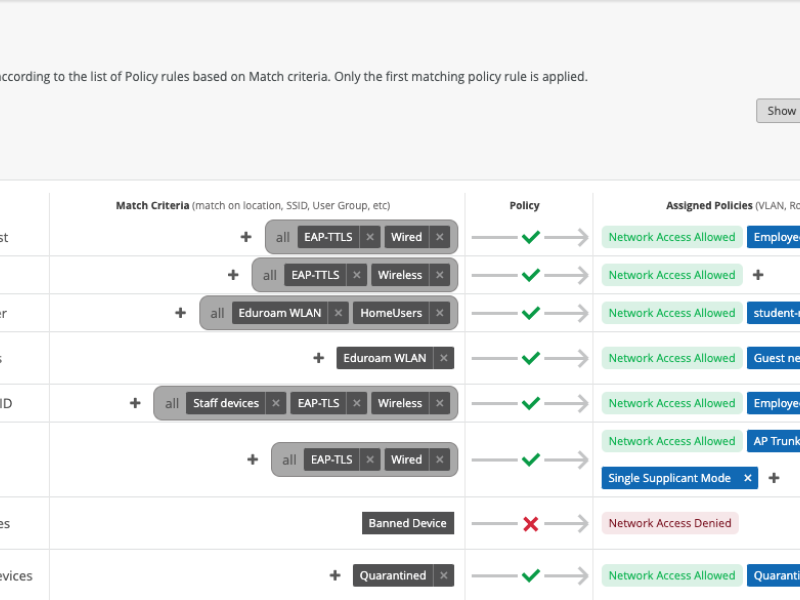Remove Quarantined tag from match criteria

tap(444, 576)
